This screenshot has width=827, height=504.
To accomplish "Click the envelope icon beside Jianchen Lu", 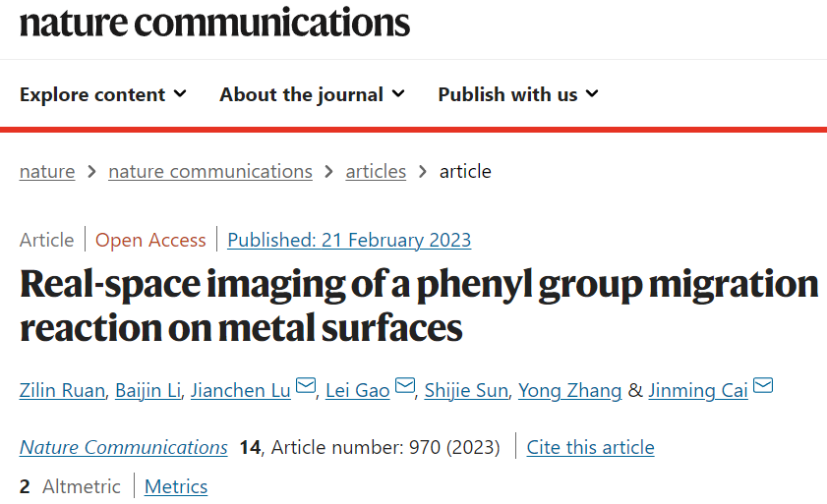I will pos(306,387).
